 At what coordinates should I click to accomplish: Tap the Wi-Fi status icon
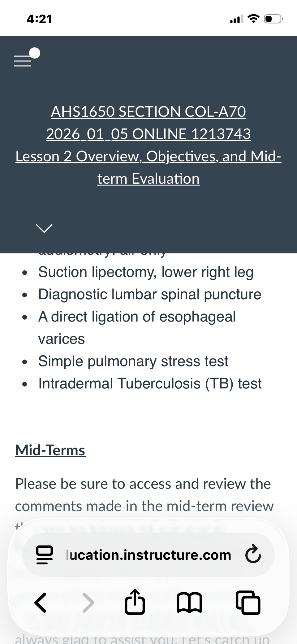click(253, 19)
